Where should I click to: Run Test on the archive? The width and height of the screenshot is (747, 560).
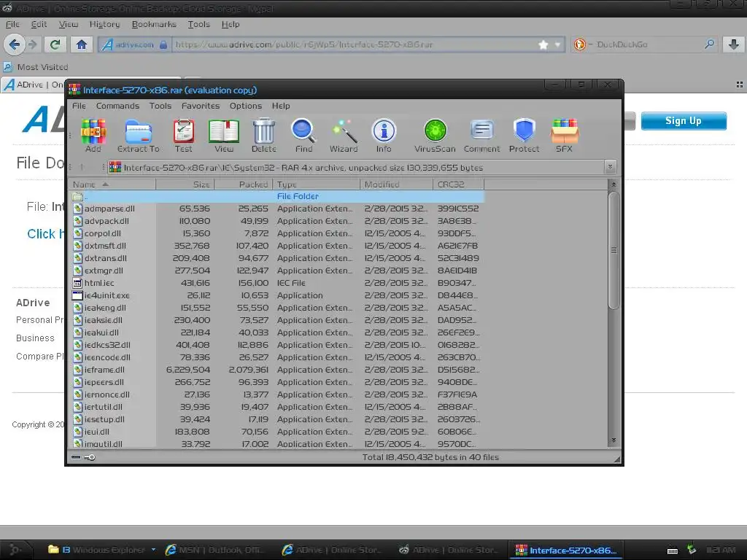click(x=183, y=135)
